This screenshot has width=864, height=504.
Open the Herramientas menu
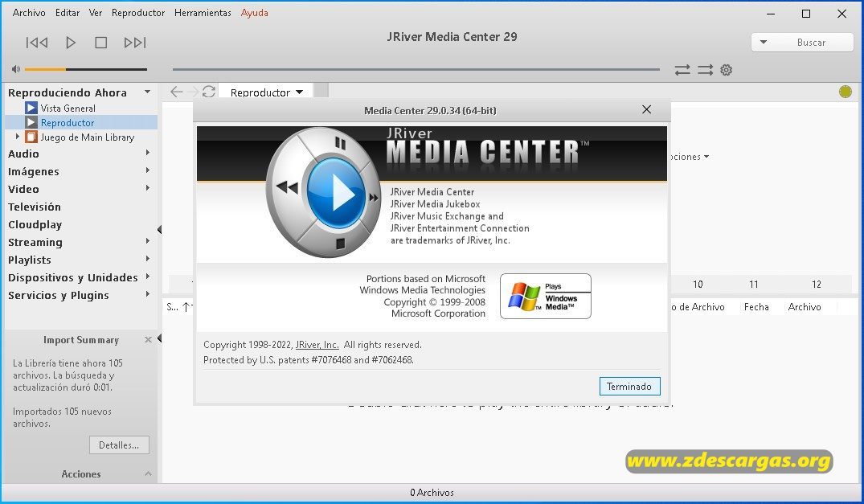(x=203, y=13)
